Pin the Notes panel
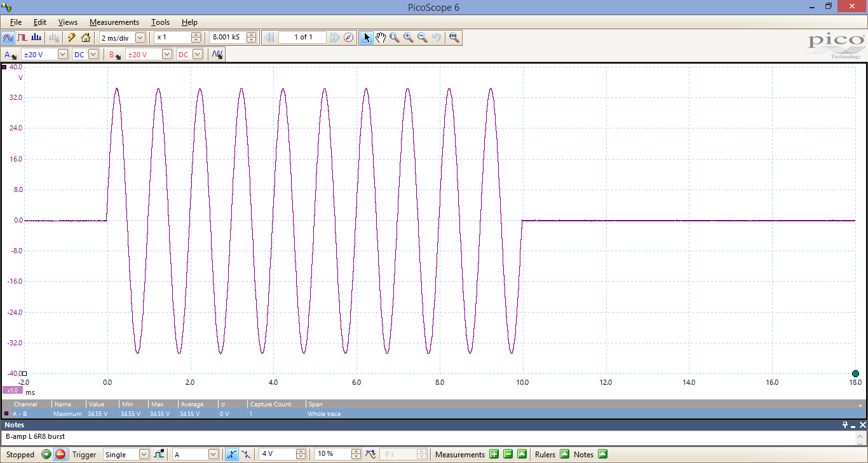Viewport: 868px width, 463px height. coord(845,425)
